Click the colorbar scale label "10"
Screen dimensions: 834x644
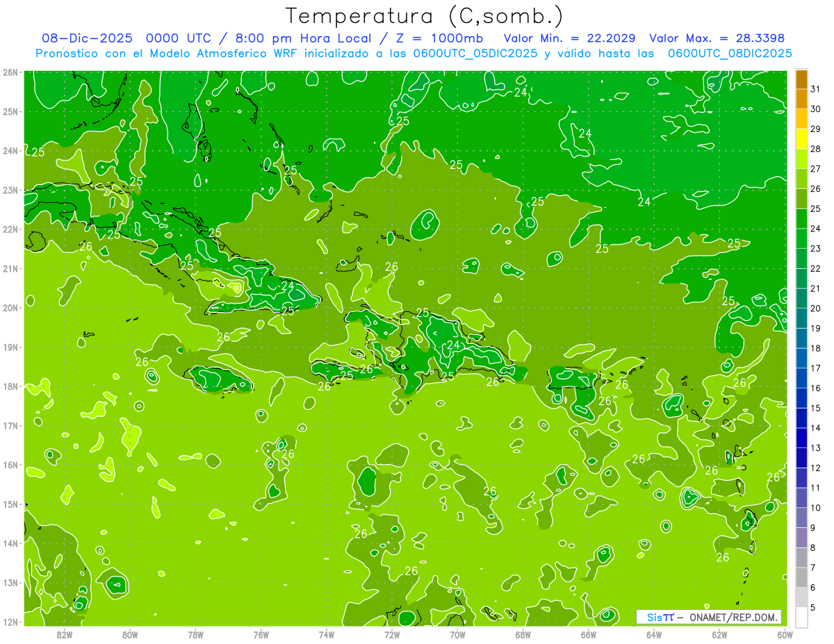click(815, 508)
